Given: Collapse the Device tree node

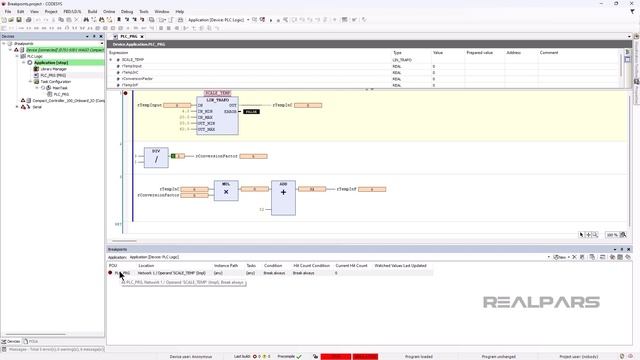Looking at the screenshot, I should [11, 50].
